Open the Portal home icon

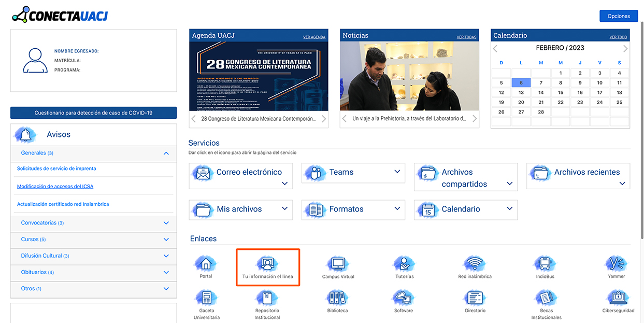coord(206,264)
